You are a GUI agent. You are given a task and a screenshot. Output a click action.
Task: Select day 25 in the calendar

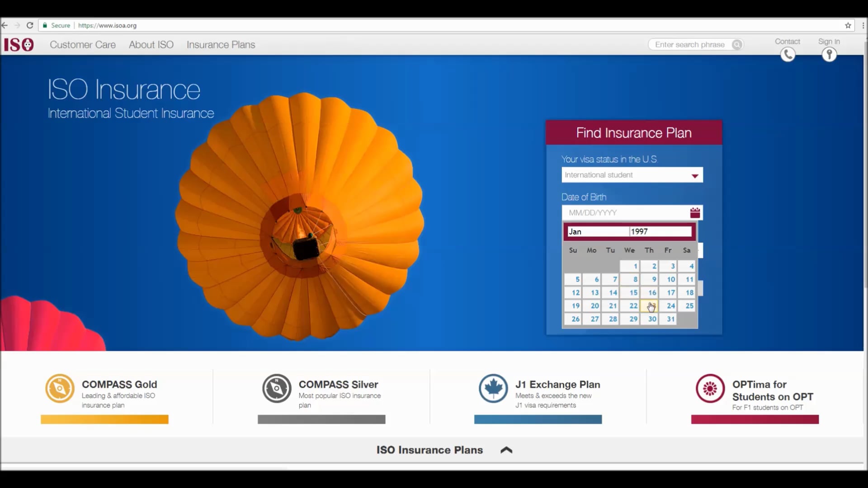tap(686, 306)
